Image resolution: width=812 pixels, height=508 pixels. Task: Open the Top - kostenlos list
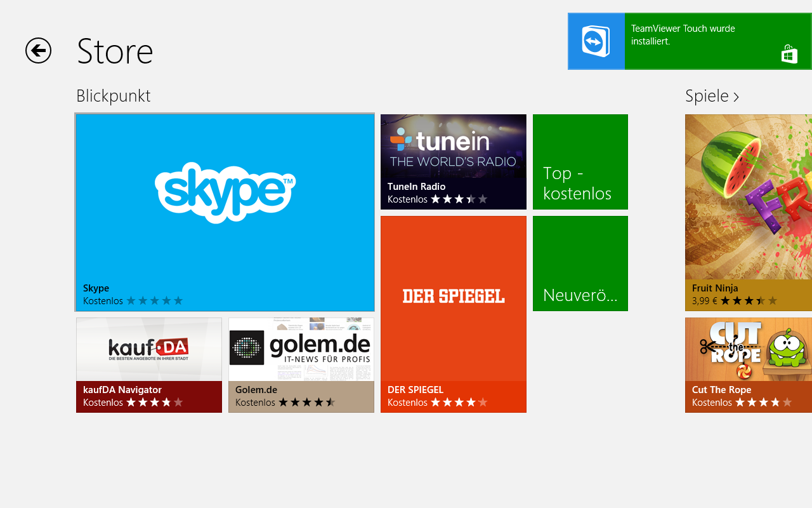pos(580,162)
